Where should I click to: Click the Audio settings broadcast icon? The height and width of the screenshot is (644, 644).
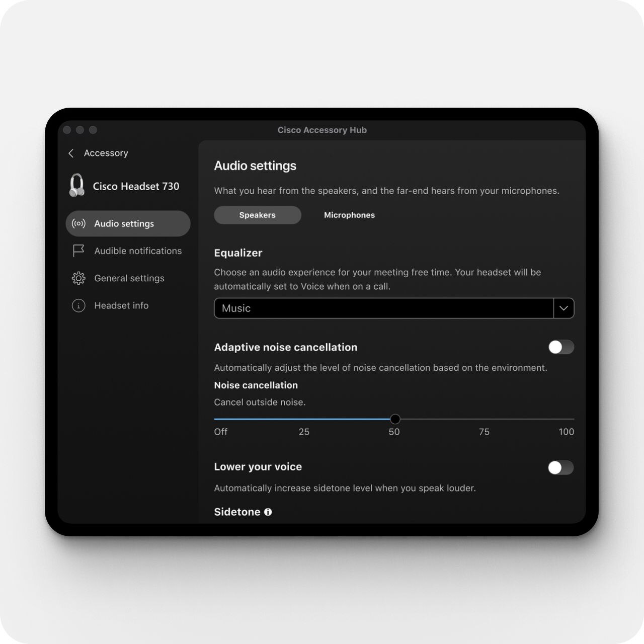tap(78, 223)
